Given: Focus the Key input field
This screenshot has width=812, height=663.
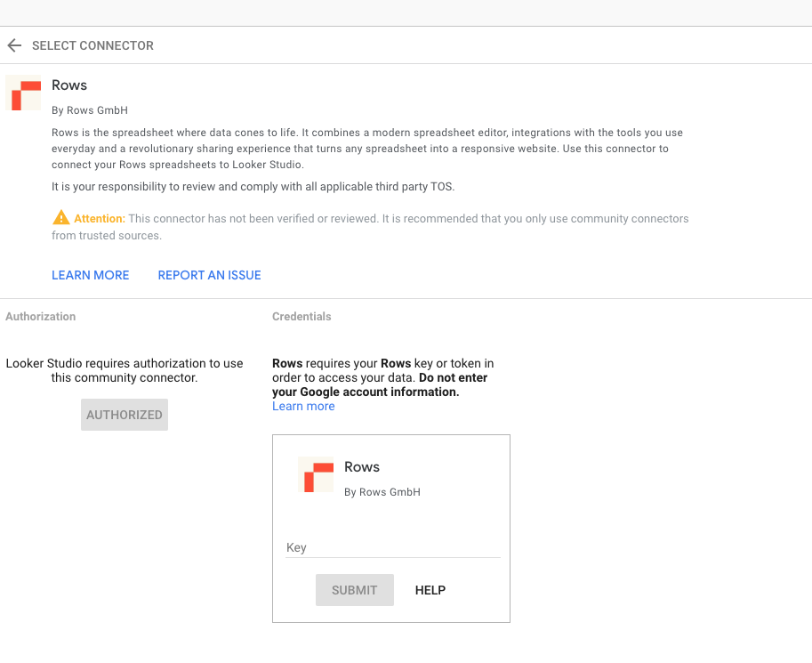Looking at the screenshot, I should [393, 547].
